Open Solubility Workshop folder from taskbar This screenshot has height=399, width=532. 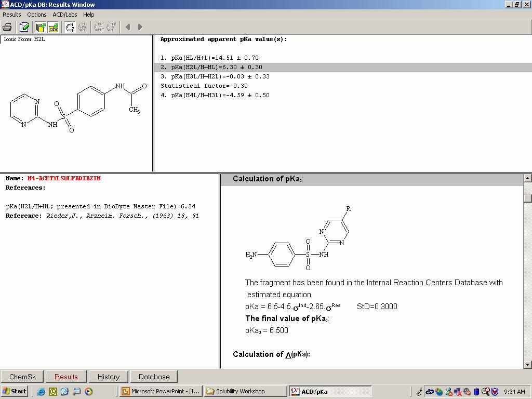pos(245,391)
